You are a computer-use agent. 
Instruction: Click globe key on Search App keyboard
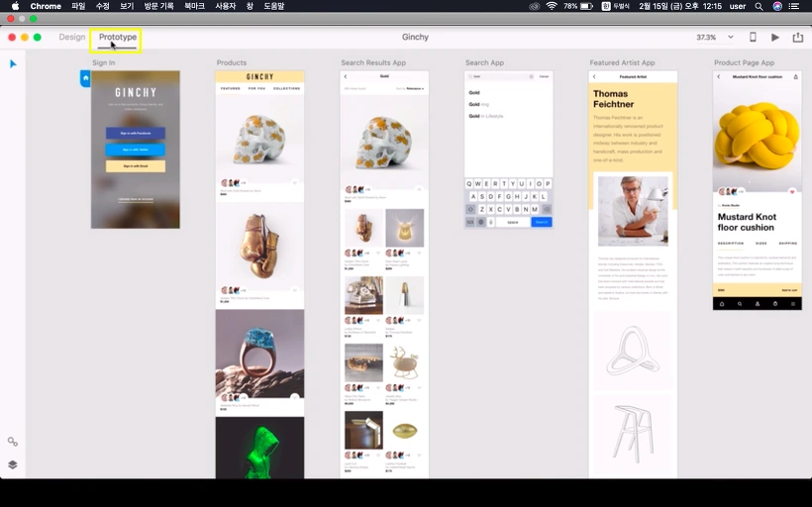pyautogui.click(x=481, y=222)
